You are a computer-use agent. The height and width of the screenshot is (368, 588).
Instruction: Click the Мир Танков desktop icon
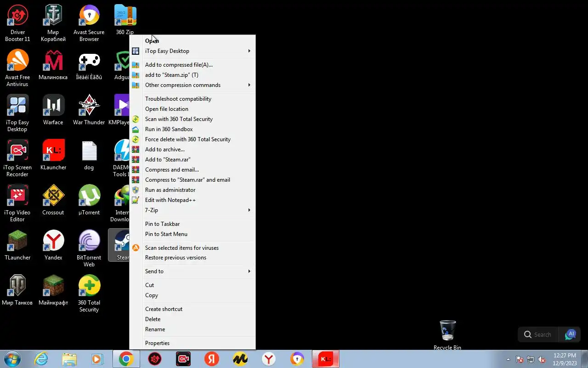pyautogui.click(x=17, y=290)
